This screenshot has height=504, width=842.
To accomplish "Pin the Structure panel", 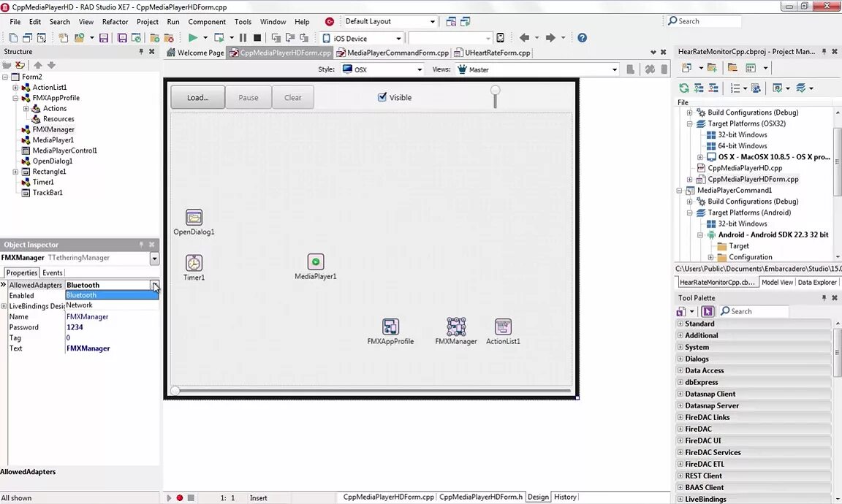I will point(141,52).
